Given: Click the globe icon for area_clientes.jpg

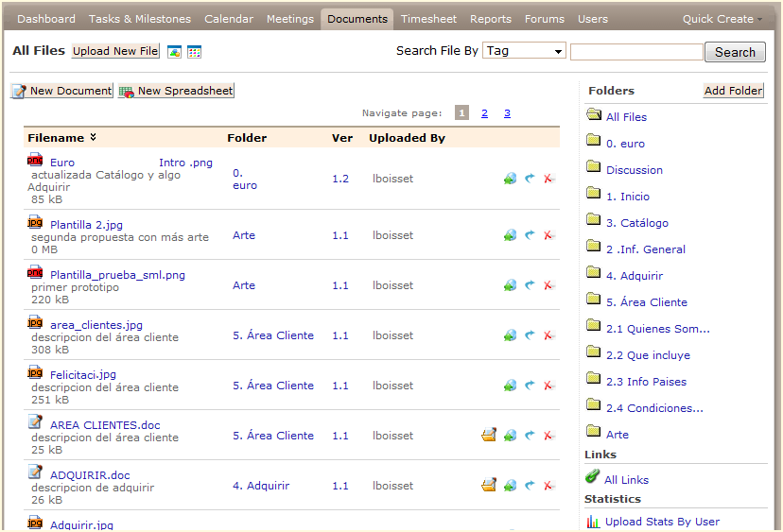Looking at the screenshot, I should click(511, 335).
